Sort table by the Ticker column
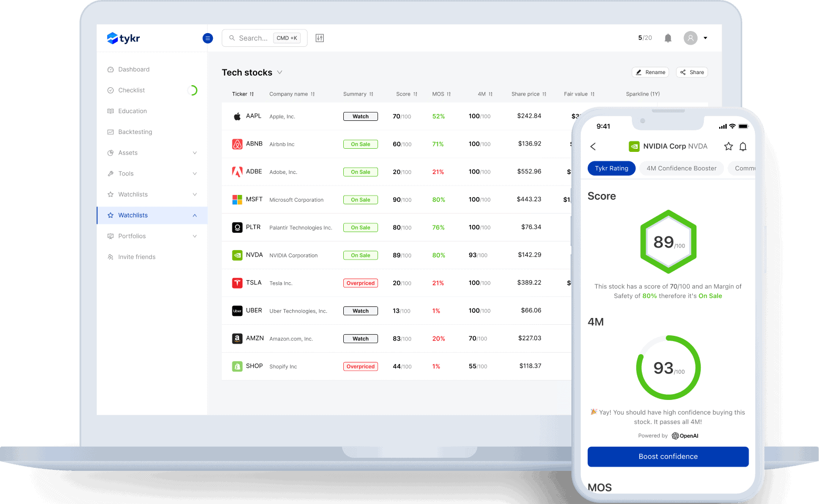 (x=243, y=94)
